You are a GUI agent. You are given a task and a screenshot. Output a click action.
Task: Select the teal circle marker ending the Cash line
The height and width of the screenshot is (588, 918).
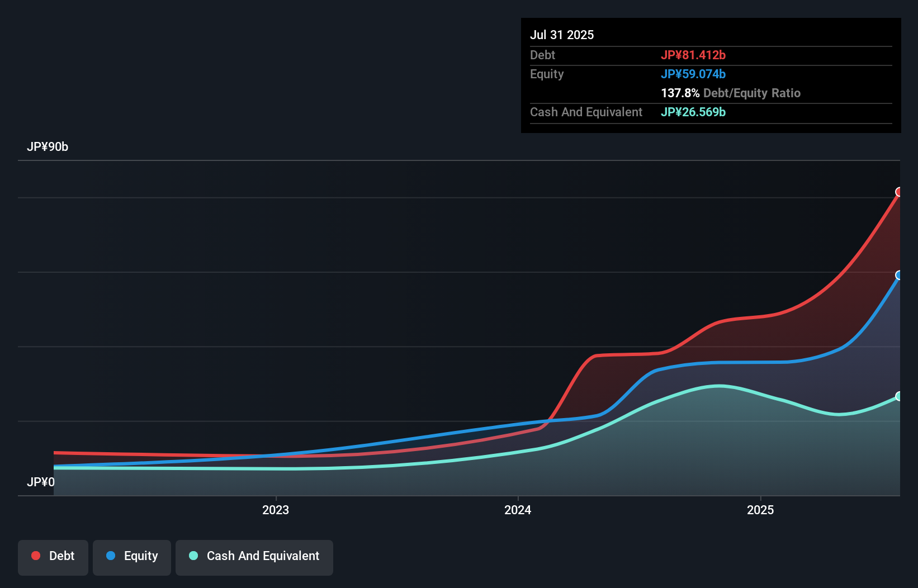click(x=899, y=396)
